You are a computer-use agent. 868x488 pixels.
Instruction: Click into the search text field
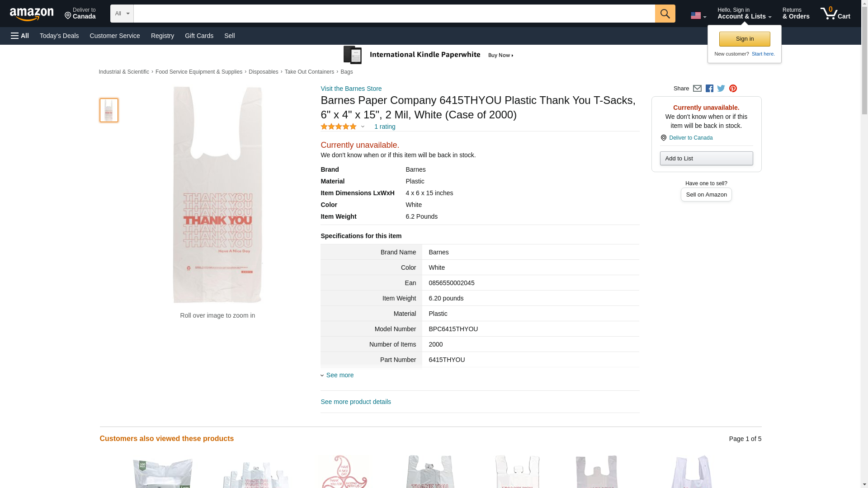pos(394,14)
